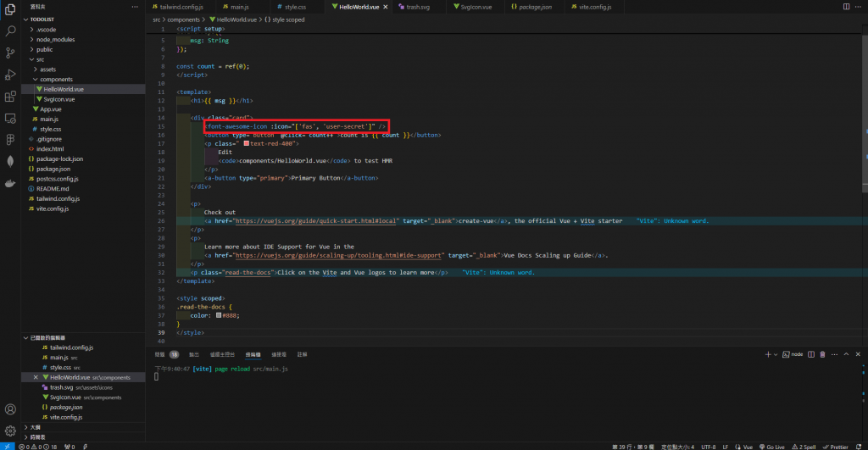Open the Run and Debug view icon
The width and height of the screenshot is (868, 450).
(10, 75)
